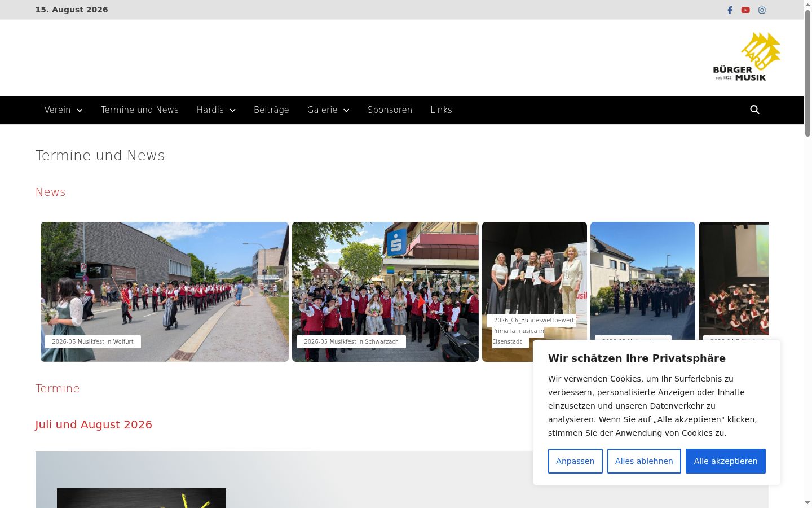Screen dimensions: 812x508
Task: Click the Termine section heading
Action: pyautogui.click(x=58, y=388)
